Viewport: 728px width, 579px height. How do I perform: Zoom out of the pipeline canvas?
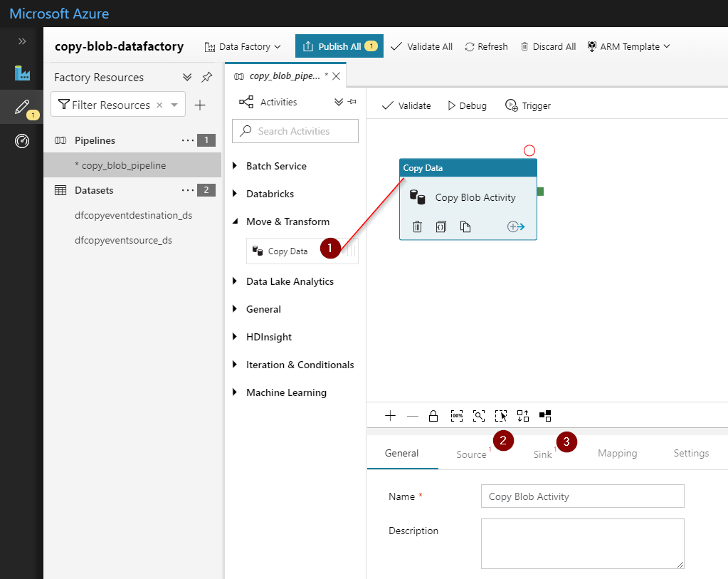tap(412, 416)
